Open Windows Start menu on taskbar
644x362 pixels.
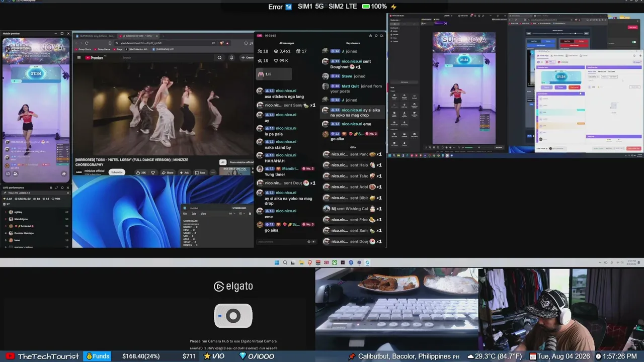(277, 262)
